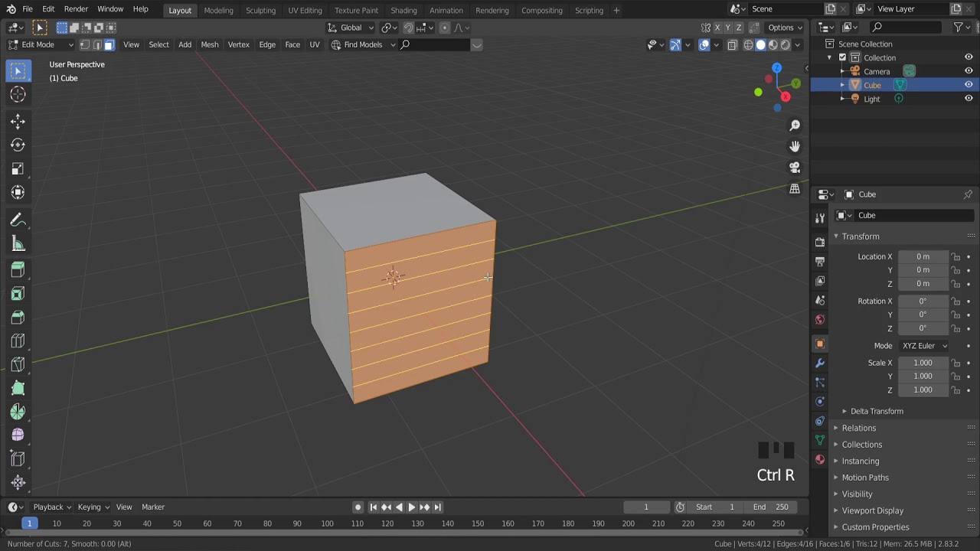Click Rotation X value field
Viewport: 980px width, 551px height.
click(x=923, y=301)
